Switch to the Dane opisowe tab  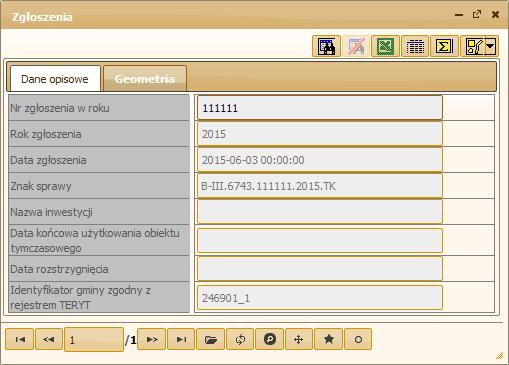point(55,79)
